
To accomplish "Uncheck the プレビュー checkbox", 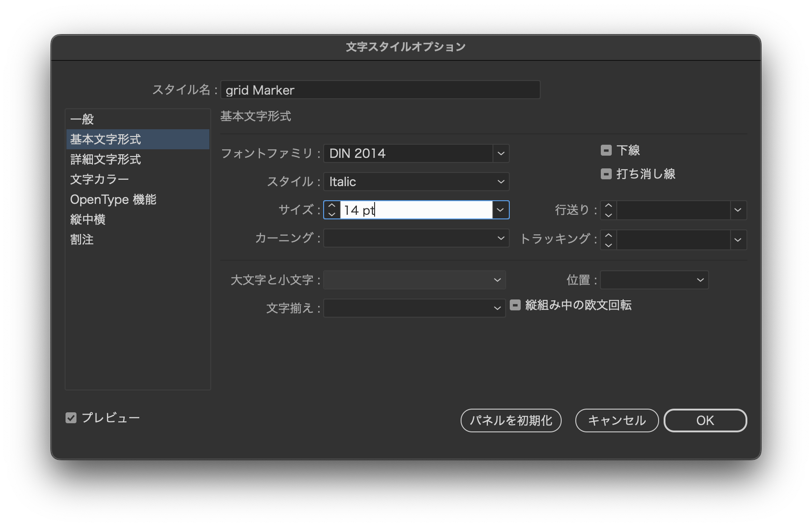I will point(71,418).
